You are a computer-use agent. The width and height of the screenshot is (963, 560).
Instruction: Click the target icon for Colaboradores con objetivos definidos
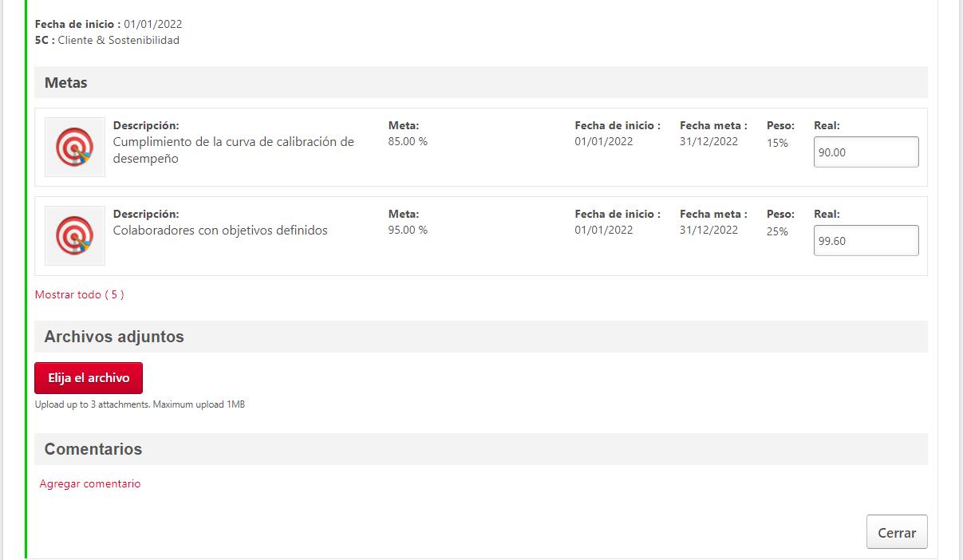pos(75,236)
